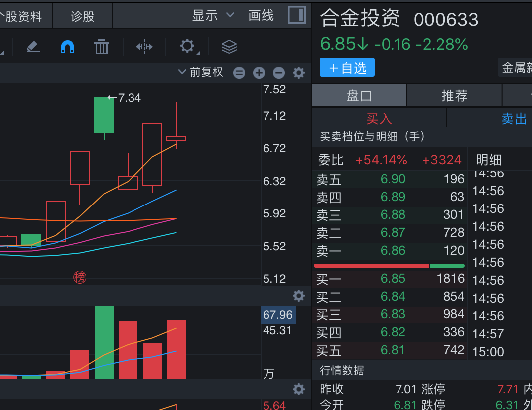Select the 推荐 tab
This screenshot has height=410, width=532.
coord(454,95)
